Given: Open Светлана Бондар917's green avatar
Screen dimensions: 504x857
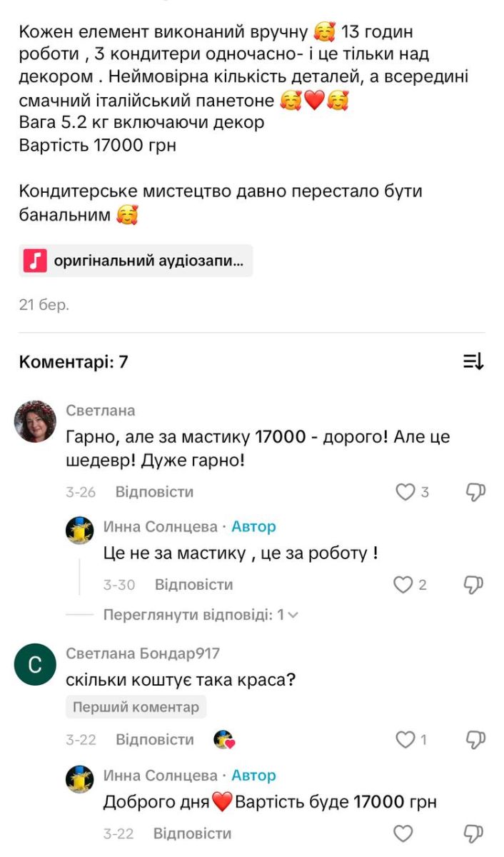Looking at the screenshot, I should tap(35, 665).
